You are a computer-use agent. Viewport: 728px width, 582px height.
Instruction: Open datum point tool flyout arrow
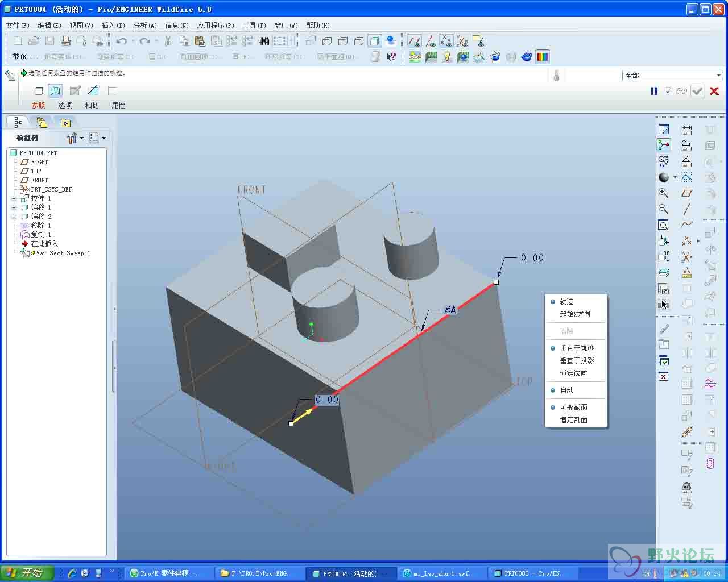698,241
